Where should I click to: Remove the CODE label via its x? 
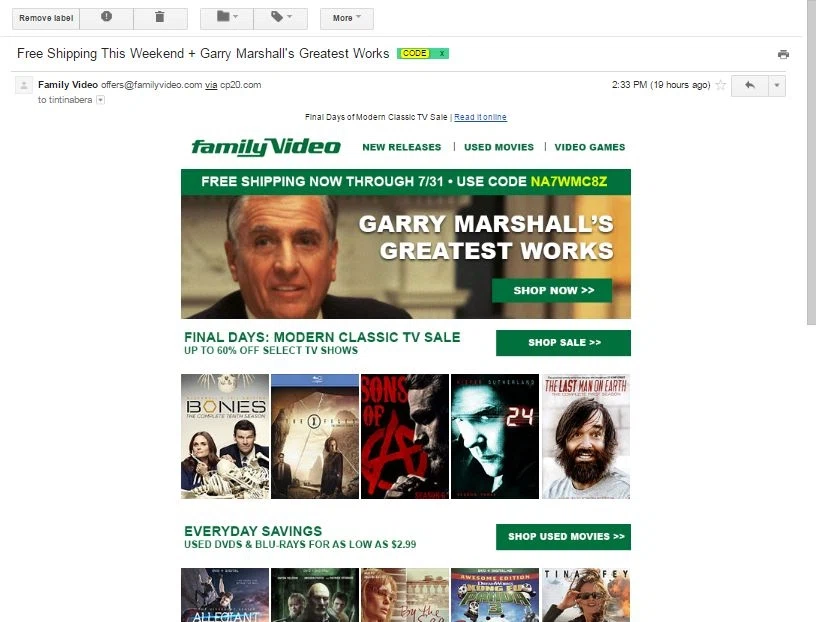pyautogui.click(x=441, y=53)
